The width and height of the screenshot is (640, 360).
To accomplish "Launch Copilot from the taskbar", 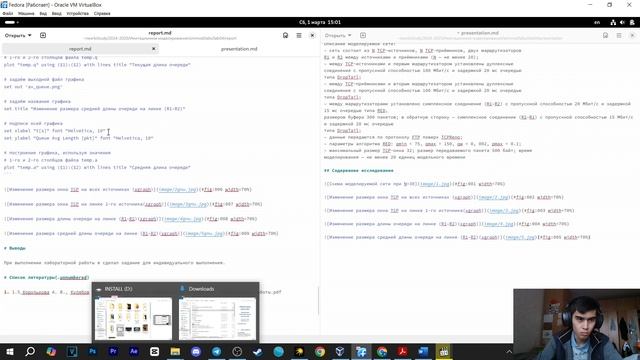I will [51, 351].
